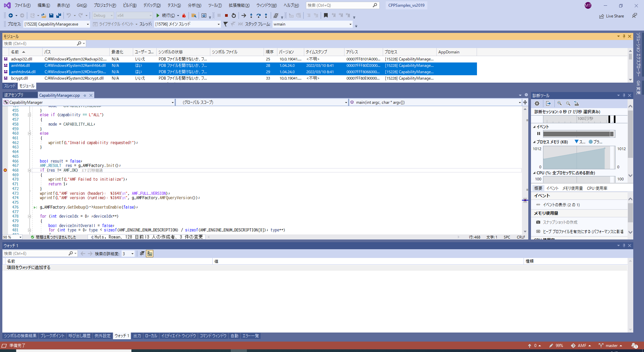Collapse the CPU section in diagnostic tools

[x=535, y=173]
